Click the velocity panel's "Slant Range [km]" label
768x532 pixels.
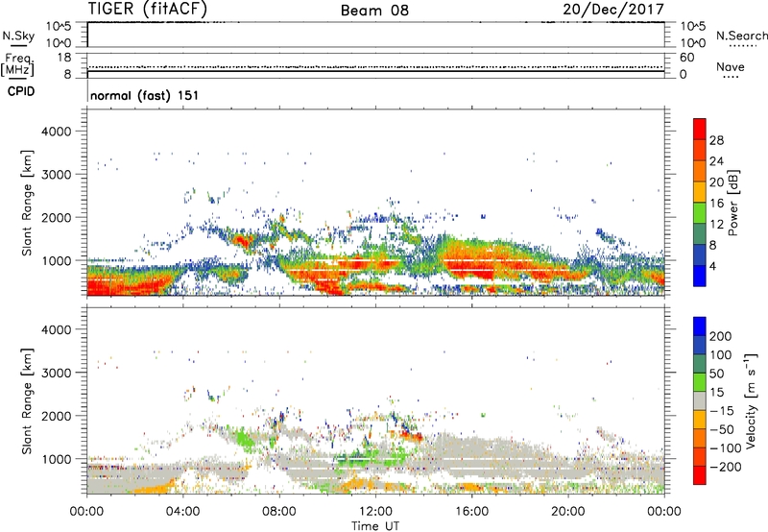(27, 401)
